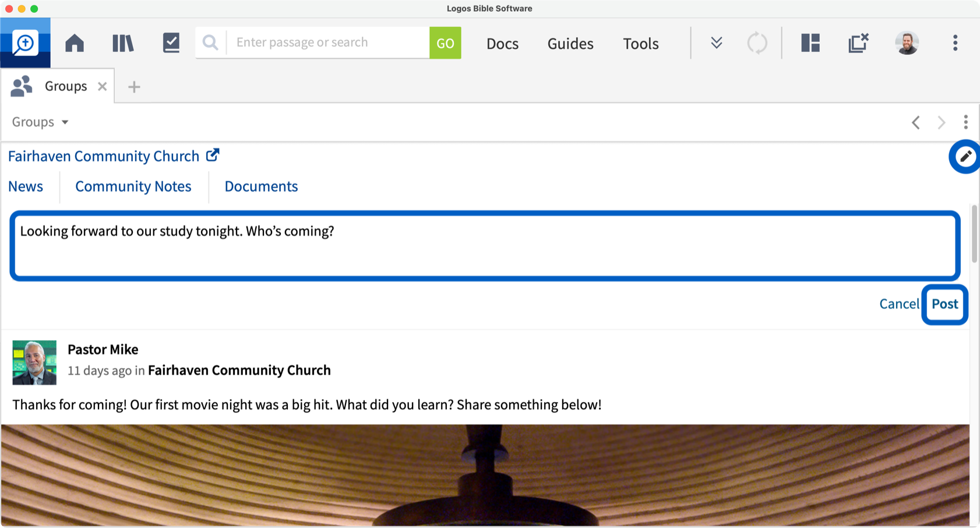Open Fairhaven Community Church group link
980x528 pixels.
(104, 156)
